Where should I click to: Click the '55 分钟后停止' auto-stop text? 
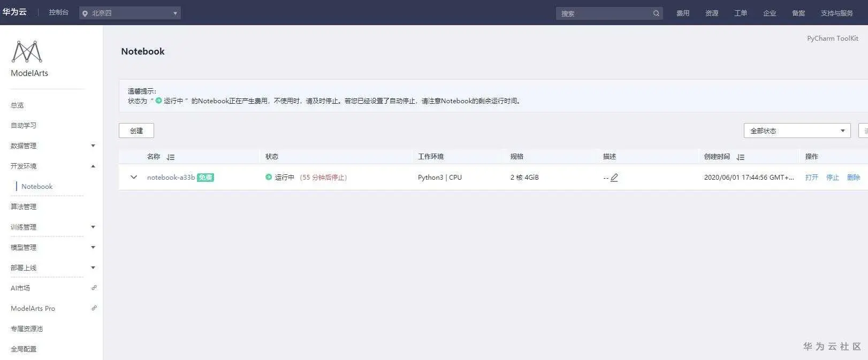point(323,177)
